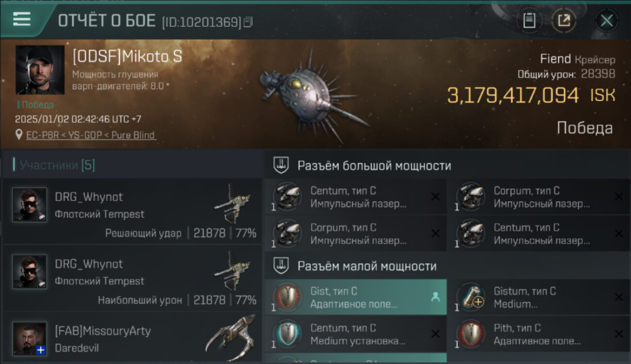Select top-left Centum pulse laser item
The width and height of the screenshot is (631, 364).
356,197
